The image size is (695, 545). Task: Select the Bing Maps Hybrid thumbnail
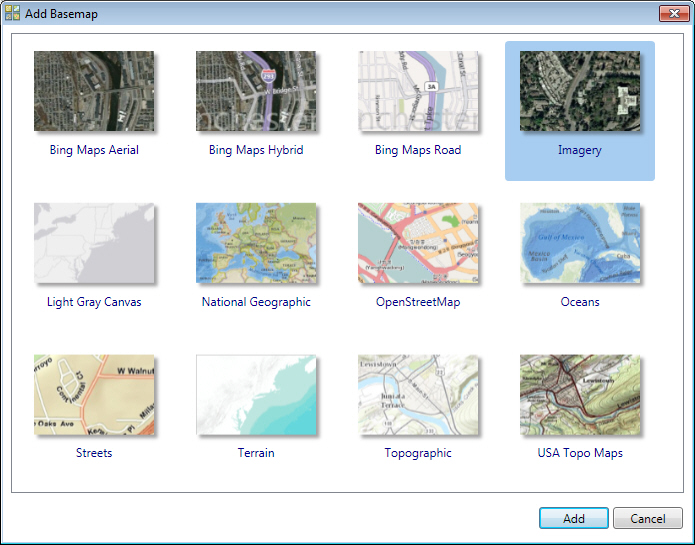[x=256, y=91]
